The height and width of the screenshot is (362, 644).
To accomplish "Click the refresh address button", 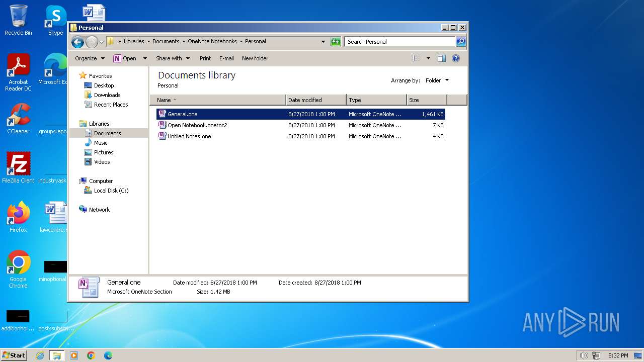I will (336, 42).
